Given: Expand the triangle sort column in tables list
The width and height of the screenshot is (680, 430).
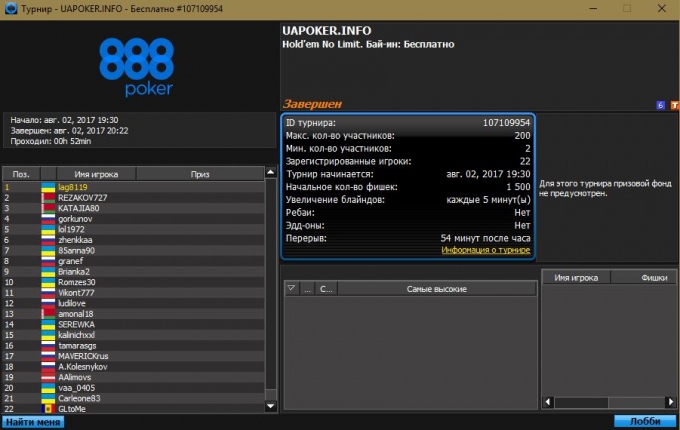Looking at the screenshot, I should [x=291, y=289].
